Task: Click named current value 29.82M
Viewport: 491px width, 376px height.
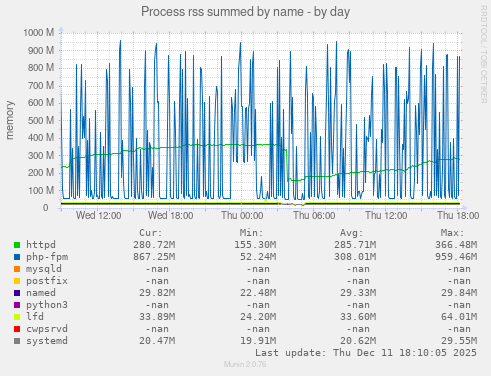Action: coord(157,293)
